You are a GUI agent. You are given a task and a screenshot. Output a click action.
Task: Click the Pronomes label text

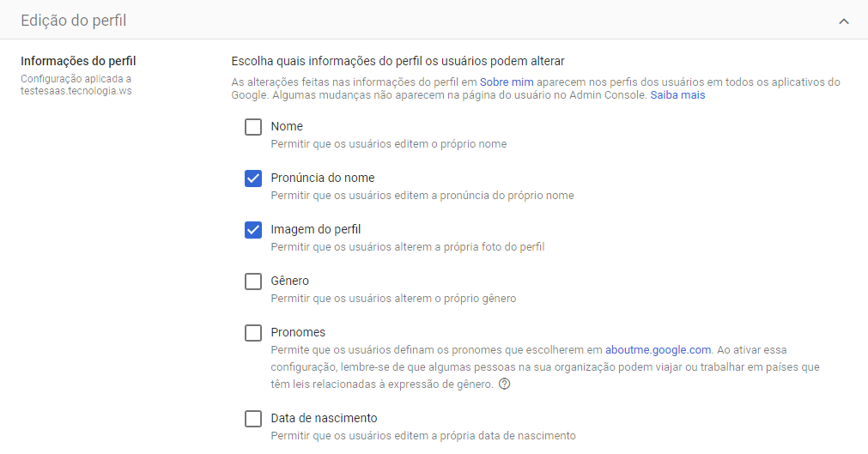click(x=298, y=332)
